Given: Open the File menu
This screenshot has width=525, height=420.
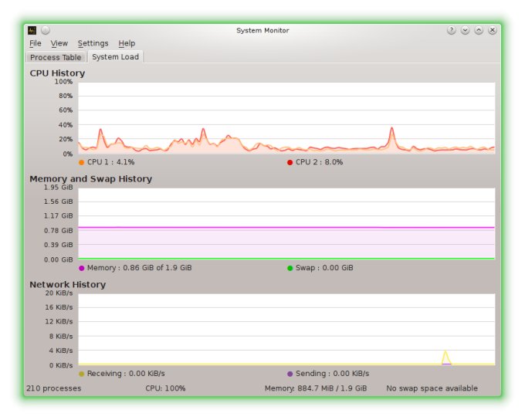Looking at the screenshot, I should (x=36, y=43).
